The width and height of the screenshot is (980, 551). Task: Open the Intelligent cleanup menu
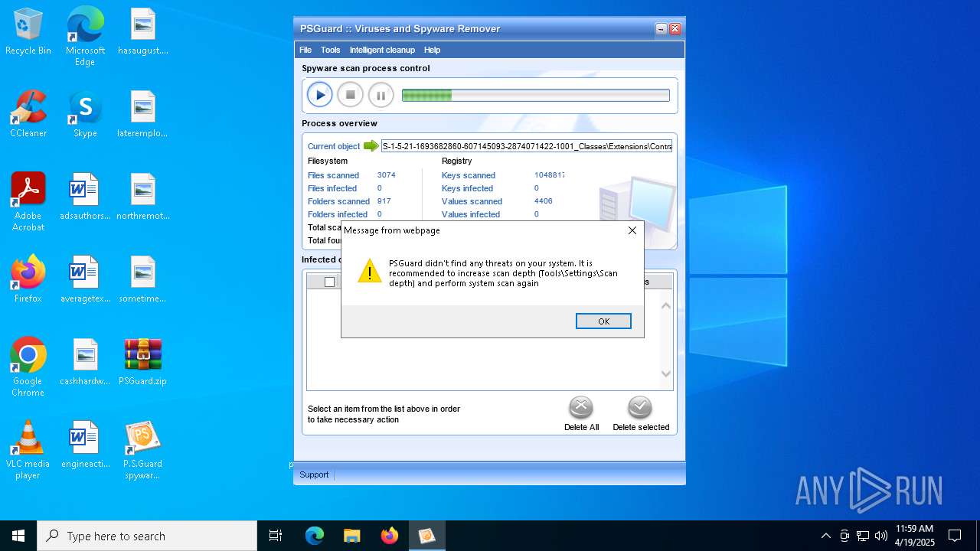pyautogui.click(x=382, y=50)
